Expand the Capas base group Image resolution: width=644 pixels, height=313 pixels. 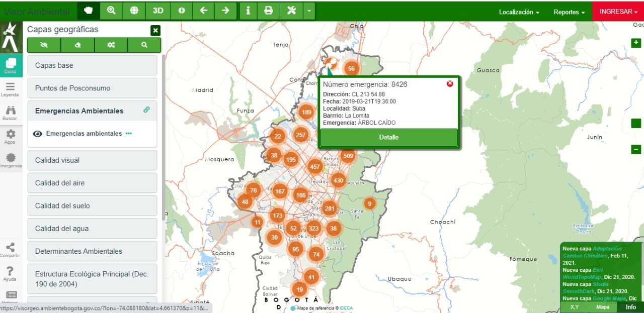click(x=92, y=65)
